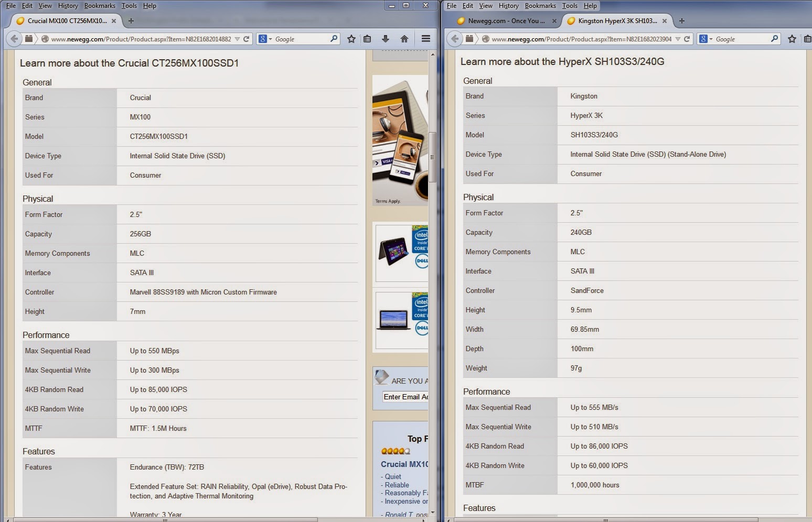Go back in right Firefox window
The height and width of the screenshot is (522, 812).
click(x=455, y=39)
